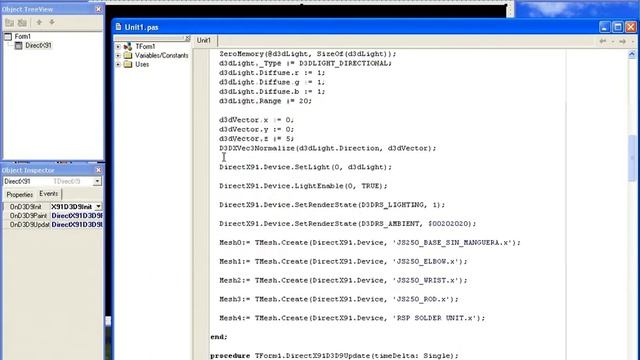This screenshot has width=640, height=360.
Task: Open the OnD3D9Init handler dropdown arrow
Action: click(98, 207)
